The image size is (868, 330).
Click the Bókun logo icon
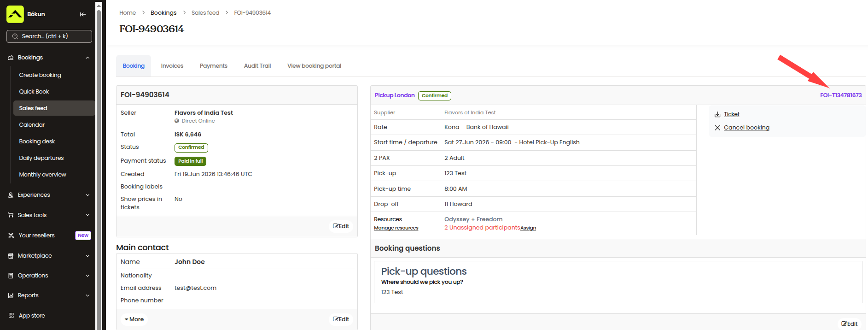pos(15,14)
